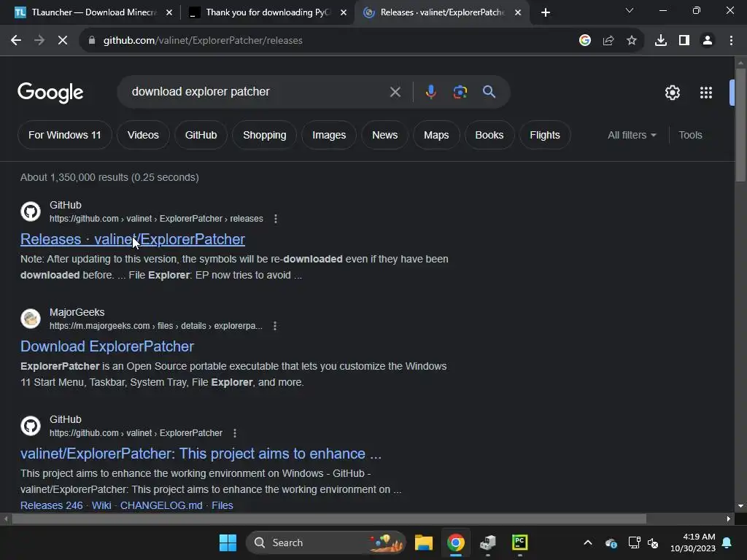The height and width of the screenshot is (560, 747).
Task: Open PyCharm from the taskbar
Action: coord(519,542)
